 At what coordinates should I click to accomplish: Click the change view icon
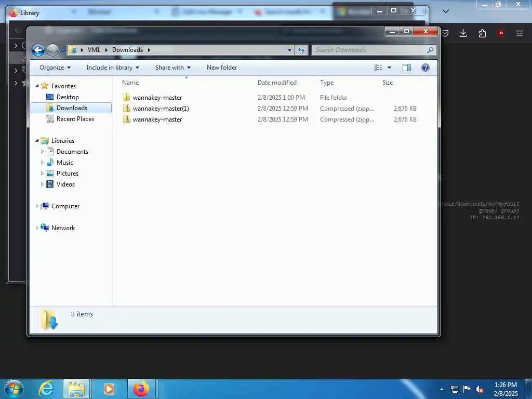378,68
